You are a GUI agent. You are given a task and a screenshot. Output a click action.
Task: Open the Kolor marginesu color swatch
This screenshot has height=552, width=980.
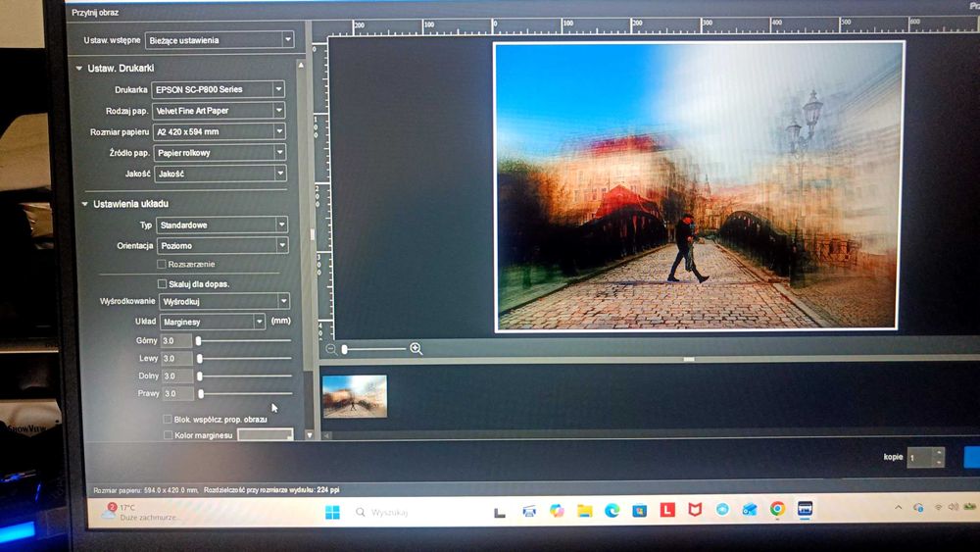(265, 434)
